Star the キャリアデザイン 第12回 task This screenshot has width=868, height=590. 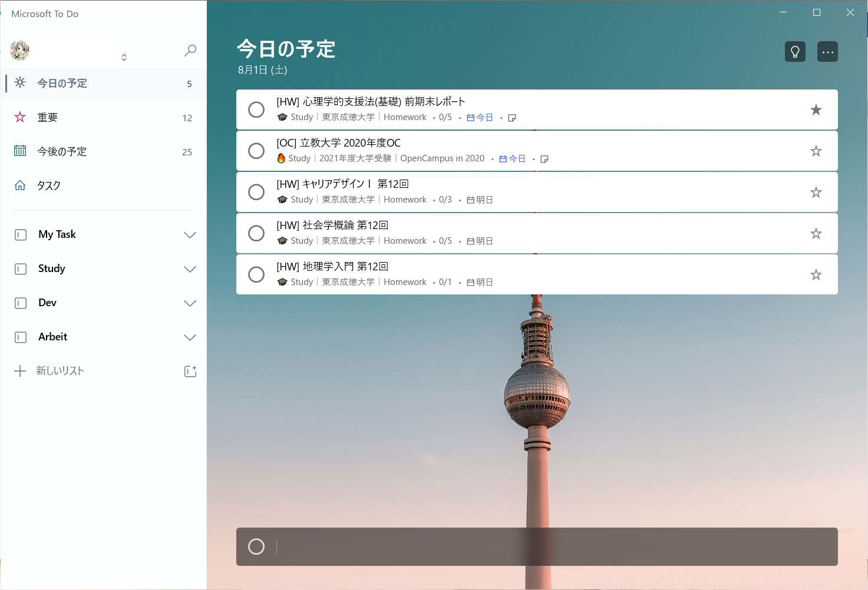(x=816, y=193)
